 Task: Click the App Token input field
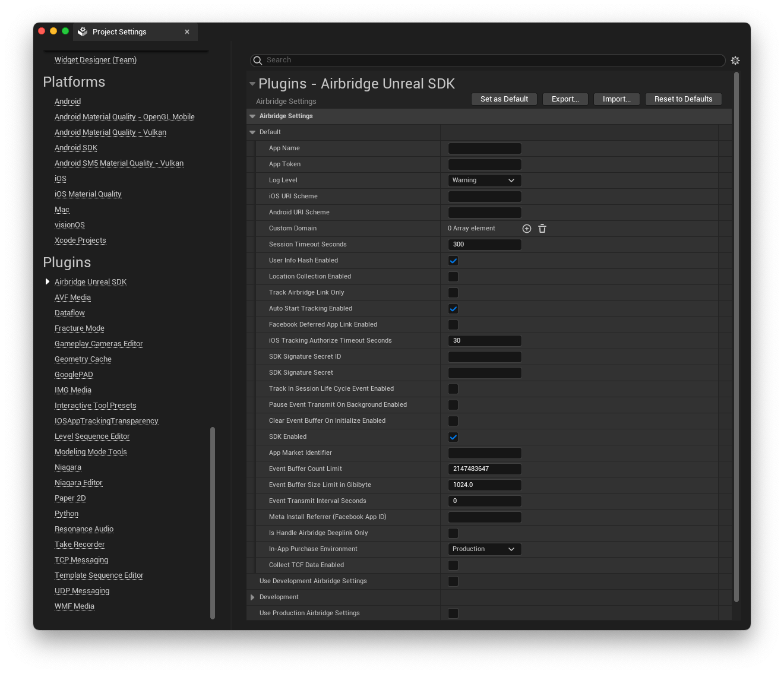coord(485,164)
